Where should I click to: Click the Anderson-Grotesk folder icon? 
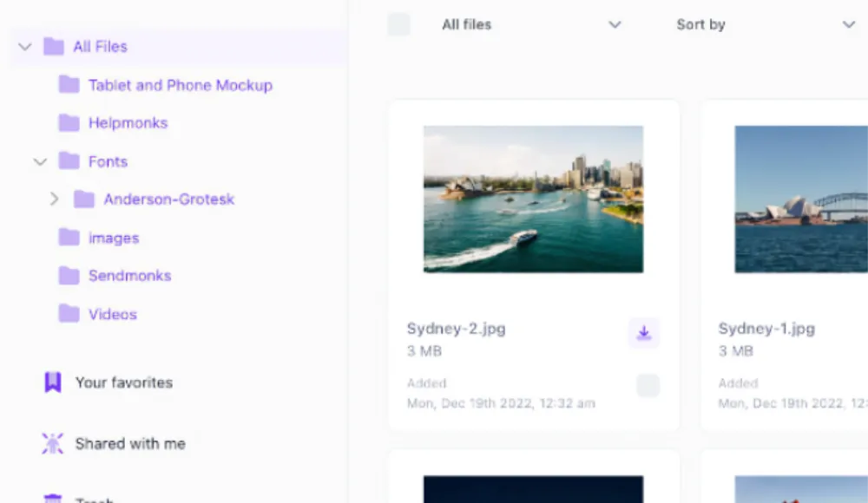point(84,199)
